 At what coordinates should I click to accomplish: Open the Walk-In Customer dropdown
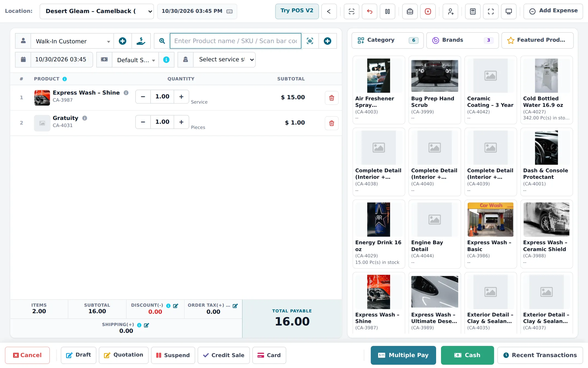[x=72, y=41]
